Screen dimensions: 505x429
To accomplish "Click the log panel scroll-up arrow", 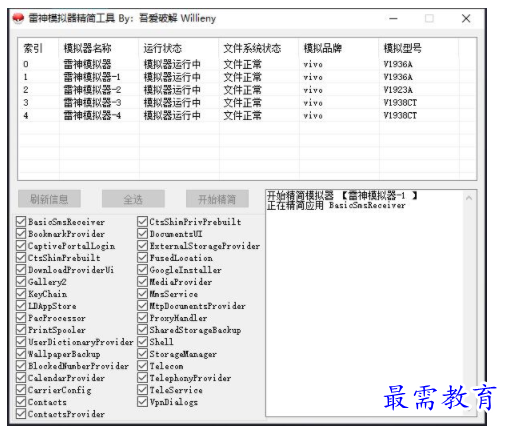I will (469, 198).
